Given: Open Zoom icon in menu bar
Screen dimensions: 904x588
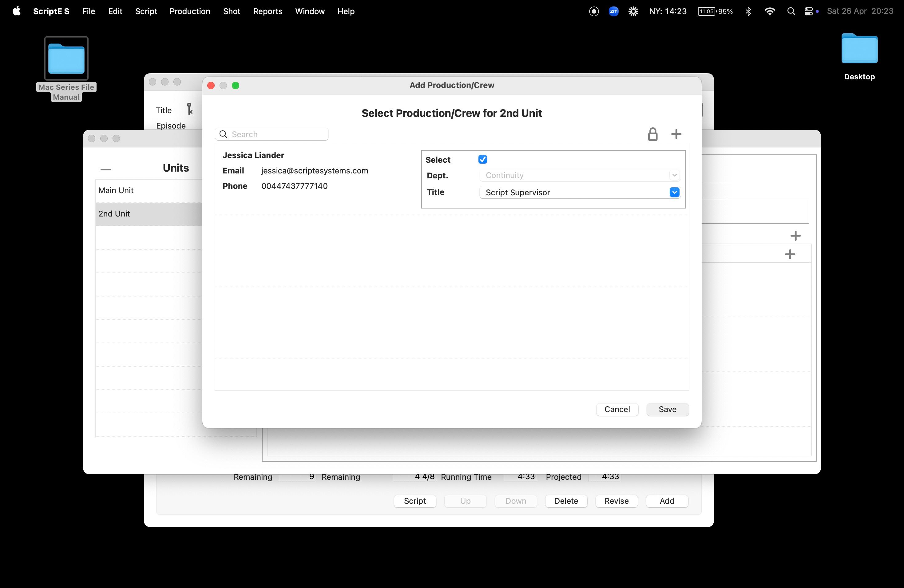Looking at the screenshot, I should click(613, 11).
